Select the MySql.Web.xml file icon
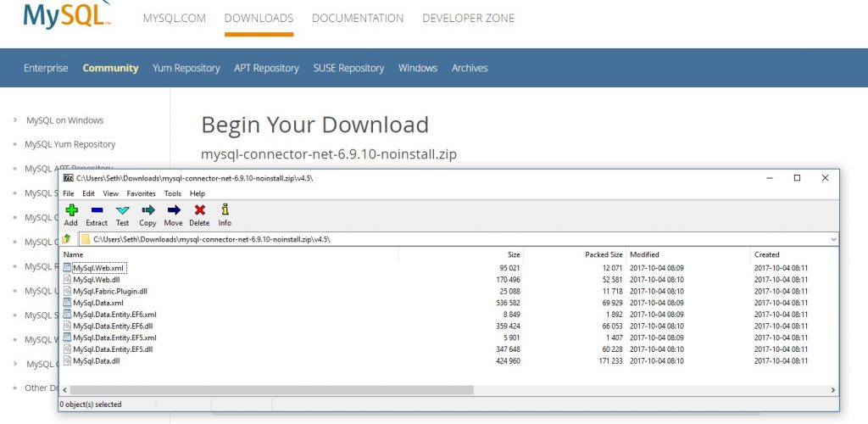 click(67, 268)
